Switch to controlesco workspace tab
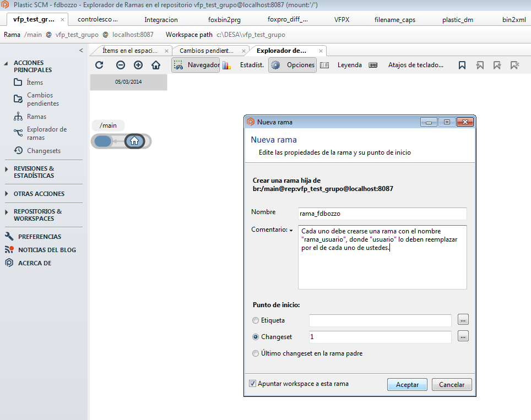Screen dimensions: 531x420 pos(97,19)
